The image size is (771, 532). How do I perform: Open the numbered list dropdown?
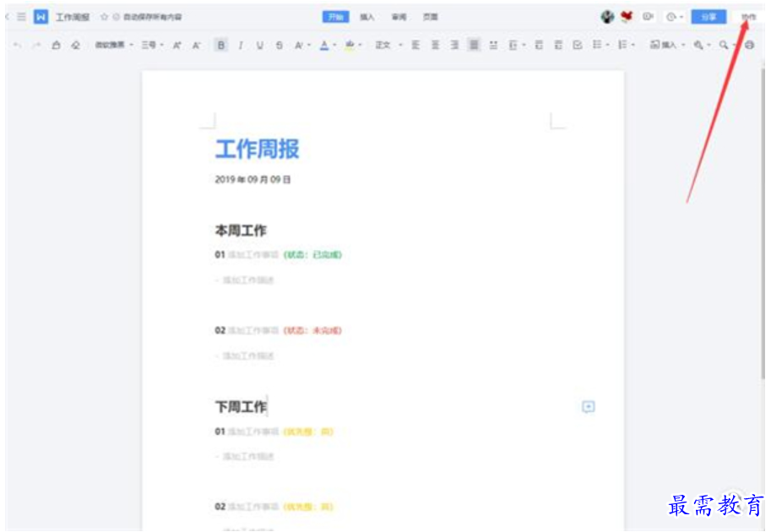tap(627, 46)
